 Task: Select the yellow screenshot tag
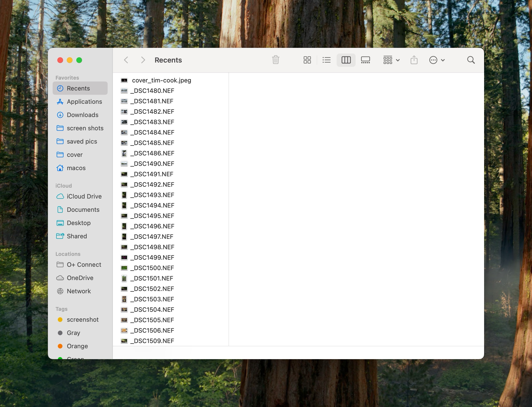coord(80,320)
